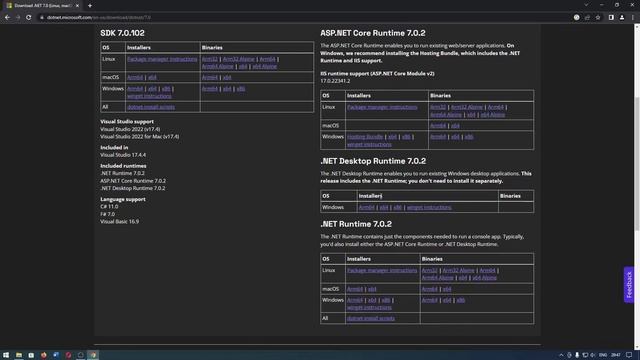Open .NET Runtime winget instructions
The image size is (640, 360).
coord(369,308)
